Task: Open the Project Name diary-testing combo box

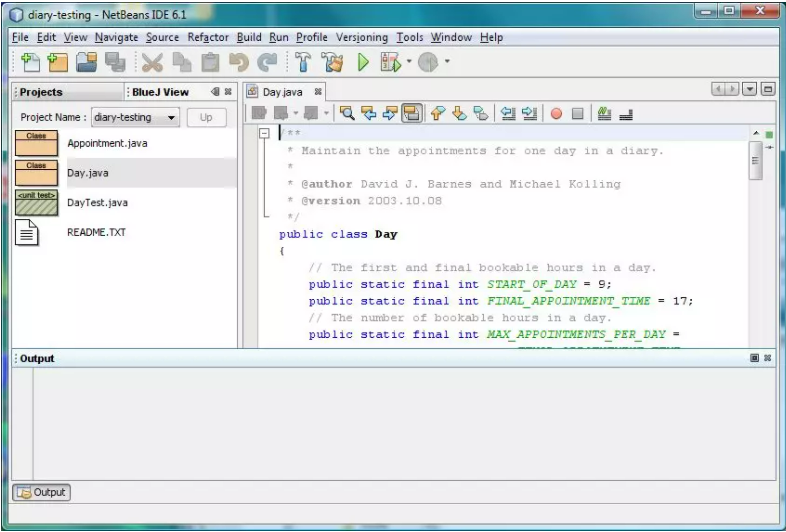Action: 135,117
